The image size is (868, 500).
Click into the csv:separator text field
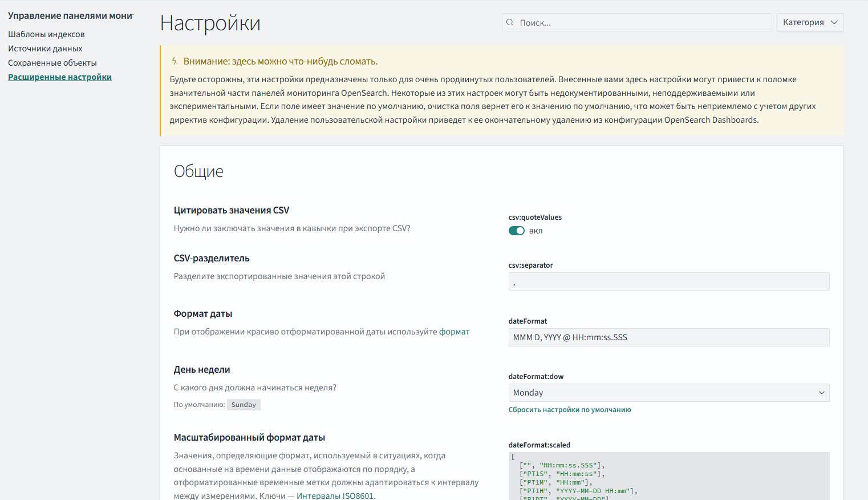coord(668,281)
